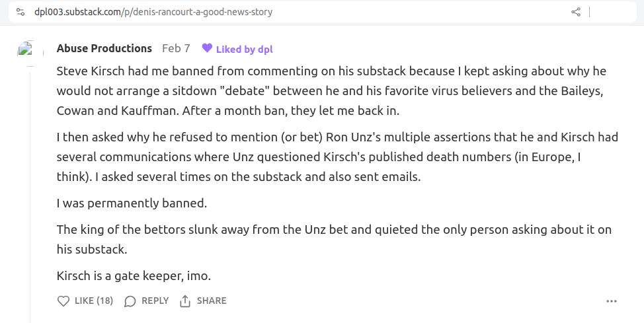Open the Abuse Productions author profile link
Viewport: 644px width, 323px height.
104,48
